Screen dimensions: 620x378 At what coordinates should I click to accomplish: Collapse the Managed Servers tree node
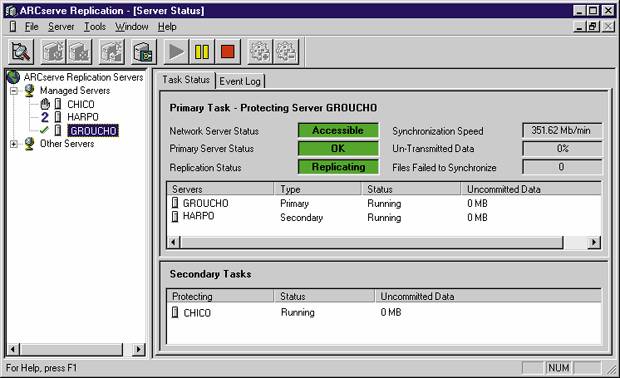[x=14, y=91]
